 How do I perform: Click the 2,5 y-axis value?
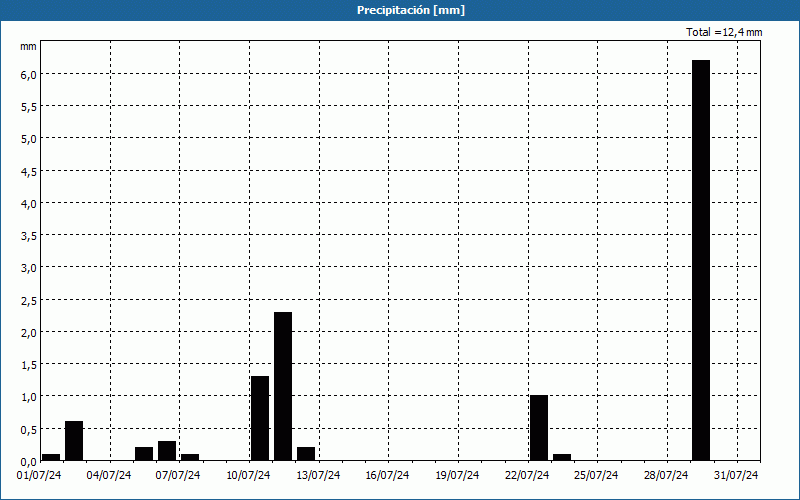pos(29,301)
